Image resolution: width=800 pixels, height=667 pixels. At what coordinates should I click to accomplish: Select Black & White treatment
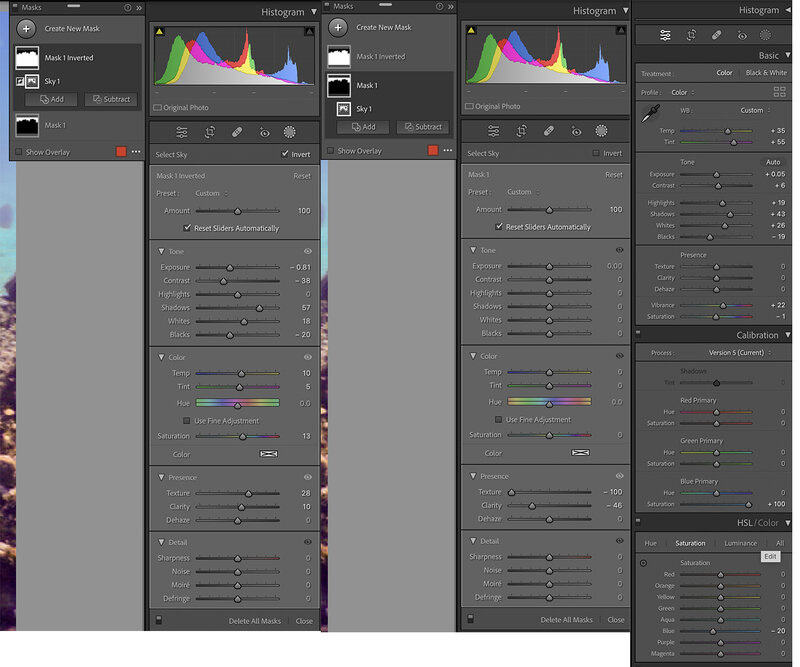pos(764,73)
